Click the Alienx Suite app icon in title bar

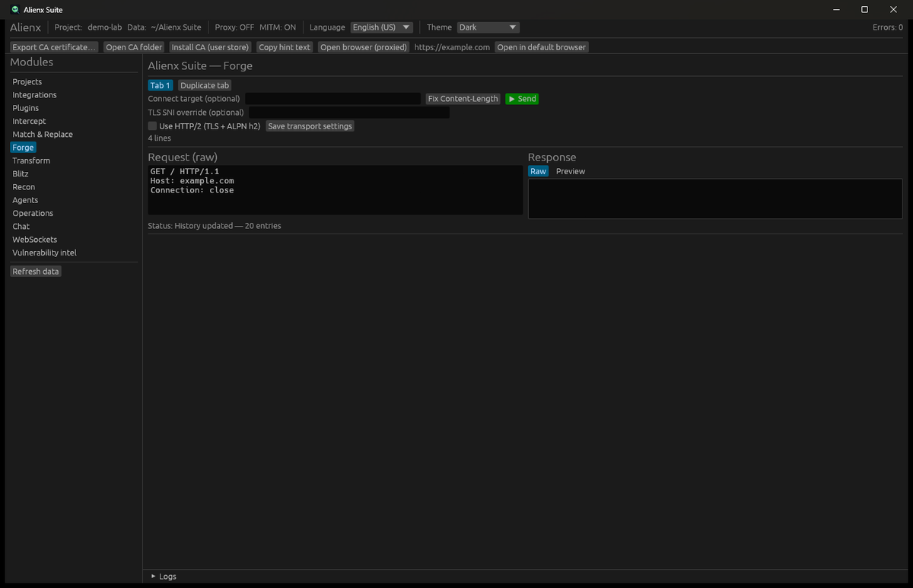coord(15,10)
